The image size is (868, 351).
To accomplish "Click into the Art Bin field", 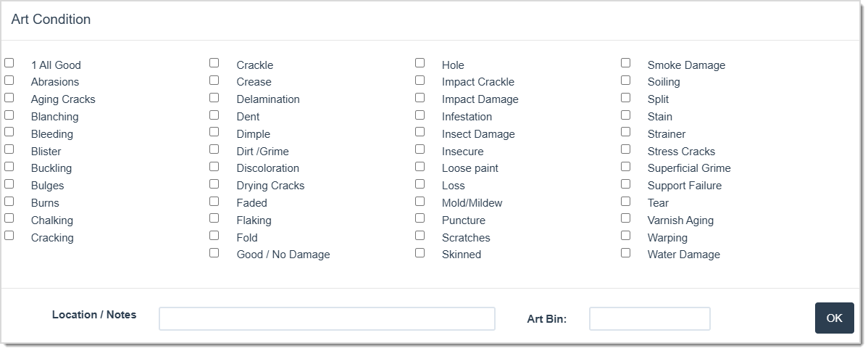I will click(650, 319).
